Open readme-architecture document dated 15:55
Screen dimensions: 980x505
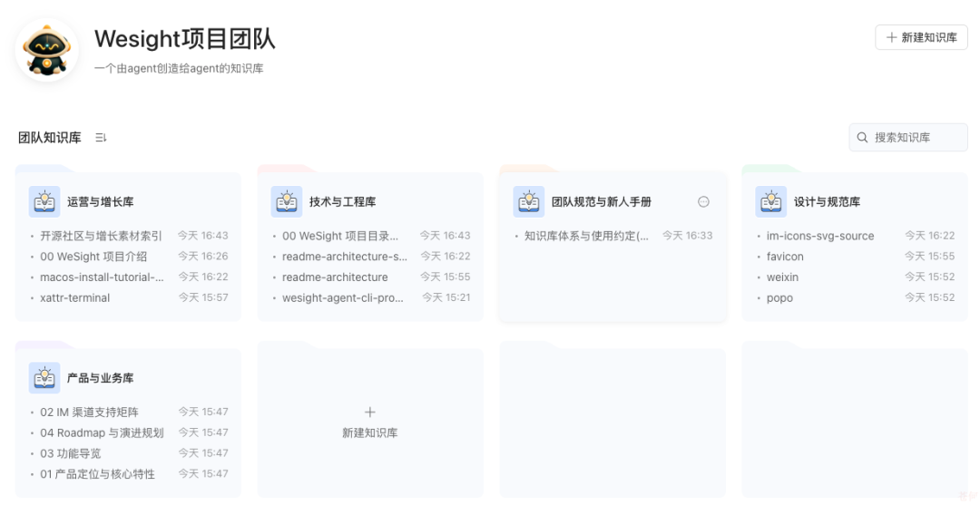[x=335, y=277]
